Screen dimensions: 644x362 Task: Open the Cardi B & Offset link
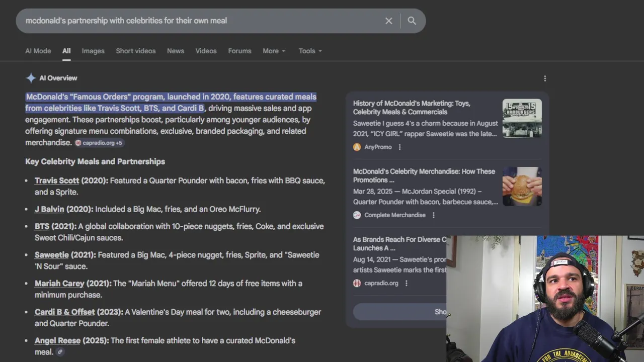(64, 312)
